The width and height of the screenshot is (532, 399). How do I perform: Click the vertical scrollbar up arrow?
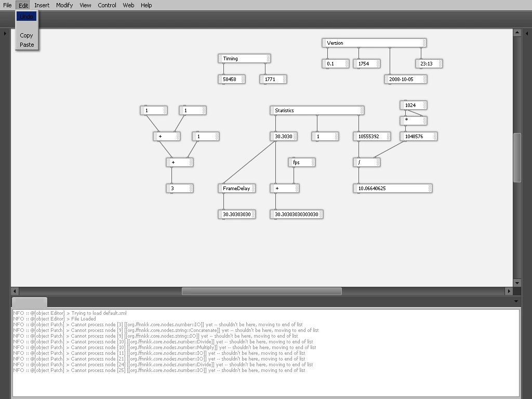tap(517, 33)
